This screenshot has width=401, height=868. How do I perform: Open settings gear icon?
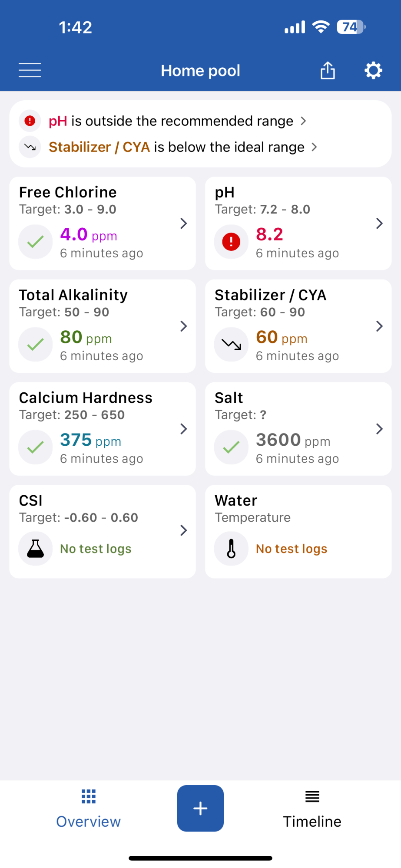(373, 70)
